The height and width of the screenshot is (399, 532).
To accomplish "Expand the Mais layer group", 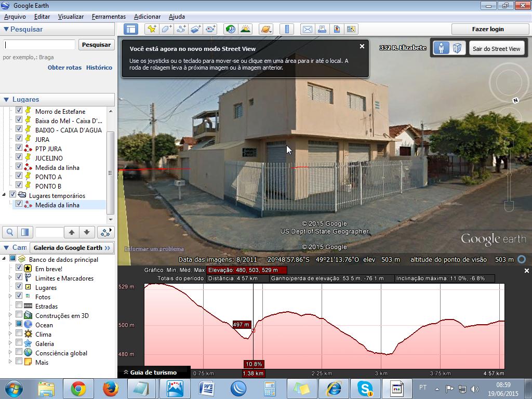I will [x=10, y=362].
